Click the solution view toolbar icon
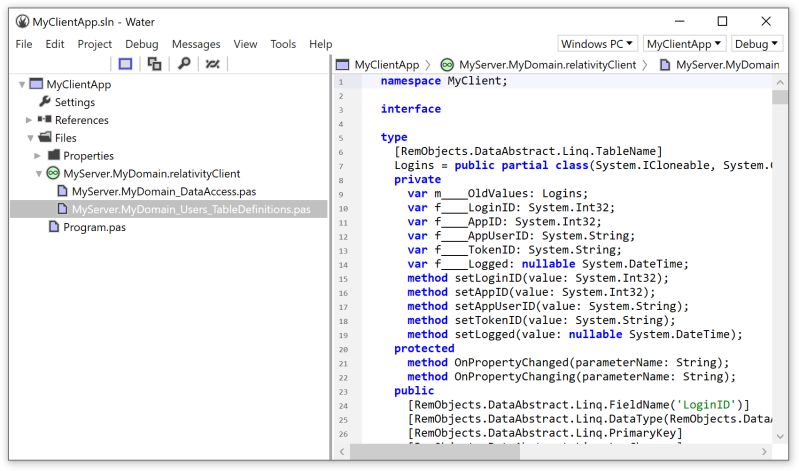The width and height of the screenshot is (799, 471). (125, 64)
